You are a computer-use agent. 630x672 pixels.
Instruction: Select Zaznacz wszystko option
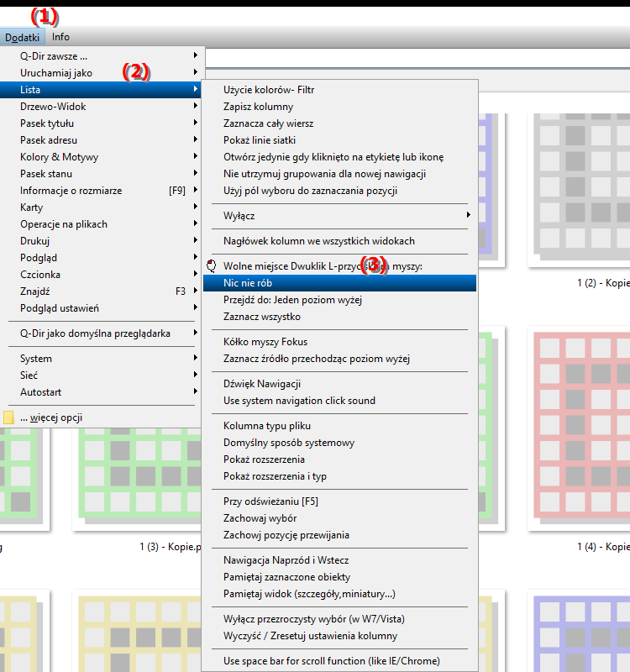click(339, 317)
